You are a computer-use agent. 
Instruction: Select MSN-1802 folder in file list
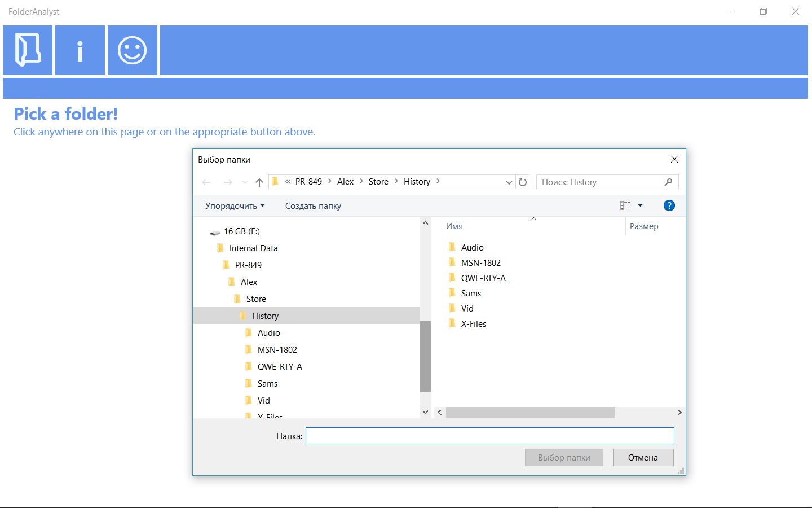coord(480,263)
